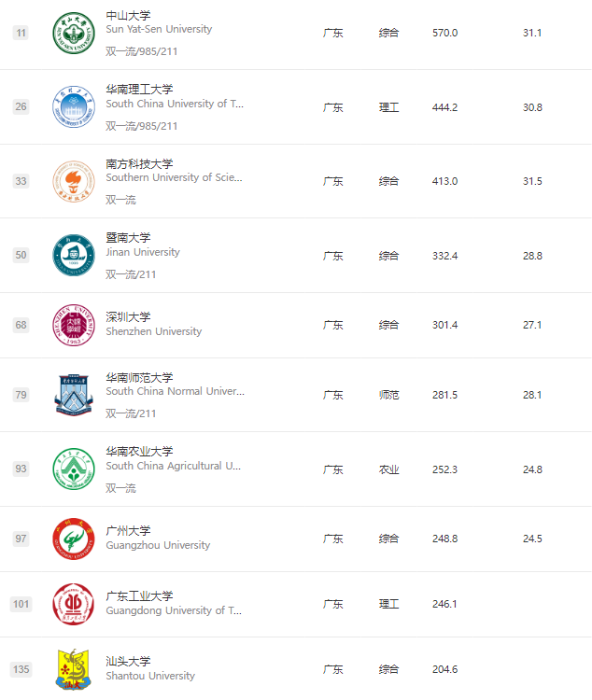Click the South China Agricultural University logo
Screen dimensions: 592x700
click(x=74, y=469)
